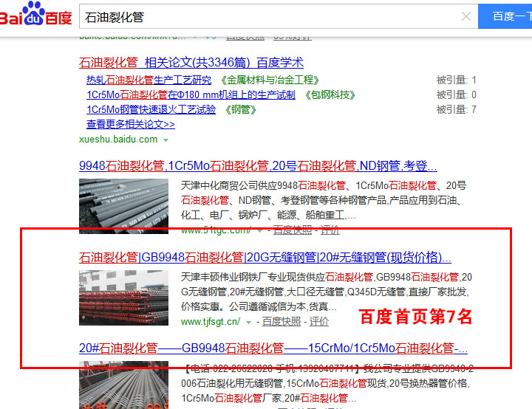
Task: Open the 石油裂化管 相关论文 百度学术 result
Action: tap(191, 63)
